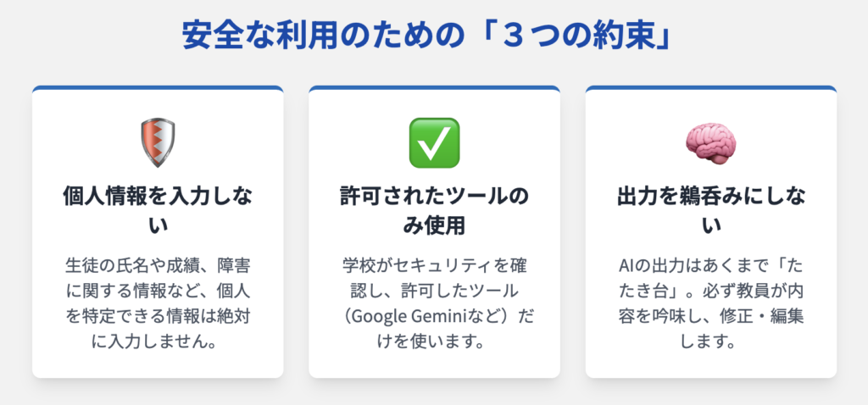Click the text けを使います in the middle card
Image resolution: width=868 pixels, height=405 pixels.
435,342
